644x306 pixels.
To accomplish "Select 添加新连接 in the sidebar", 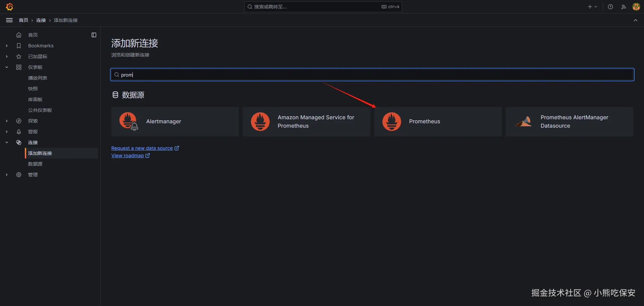I will (62, 153).
